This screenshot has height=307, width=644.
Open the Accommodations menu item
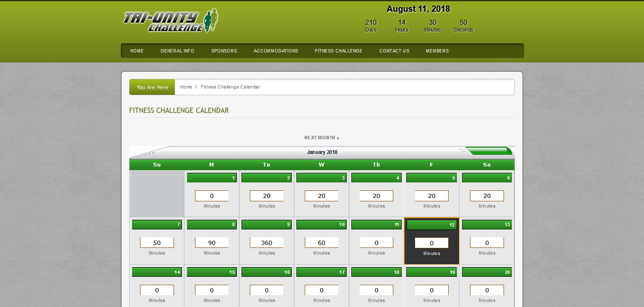(x=276, y=51)
